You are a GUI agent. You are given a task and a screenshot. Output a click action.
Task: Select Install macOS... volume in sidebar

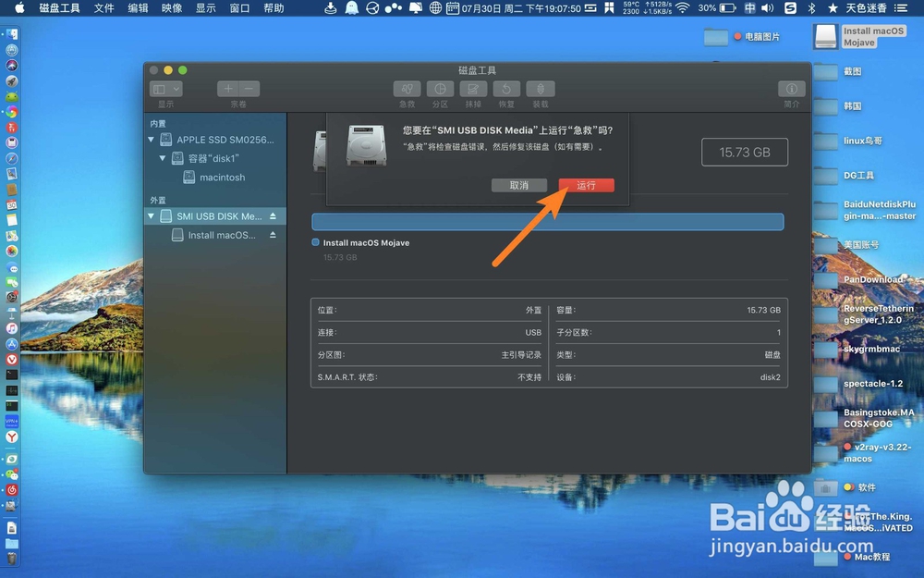(x=215, y=235)
